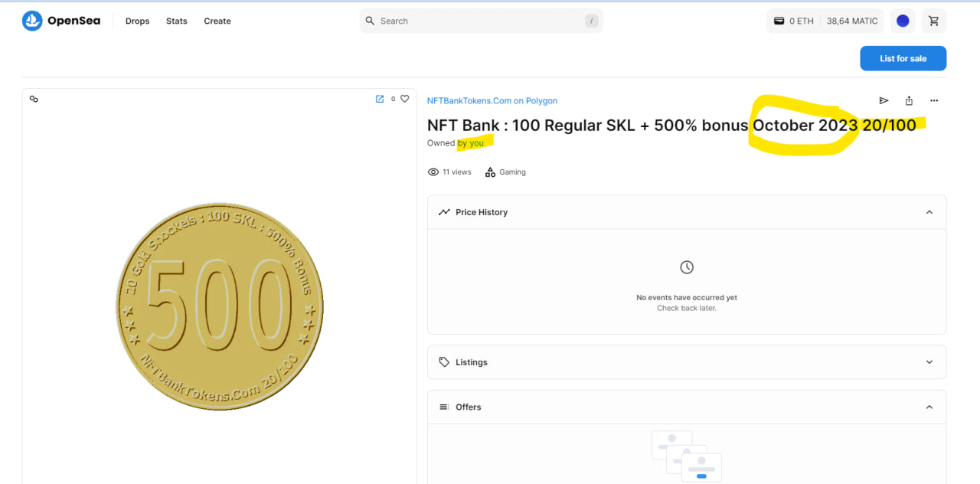Viewport: 980px width, 484px height.
Task: Open the more options ellipsis menu
Action: coord(934,100)
